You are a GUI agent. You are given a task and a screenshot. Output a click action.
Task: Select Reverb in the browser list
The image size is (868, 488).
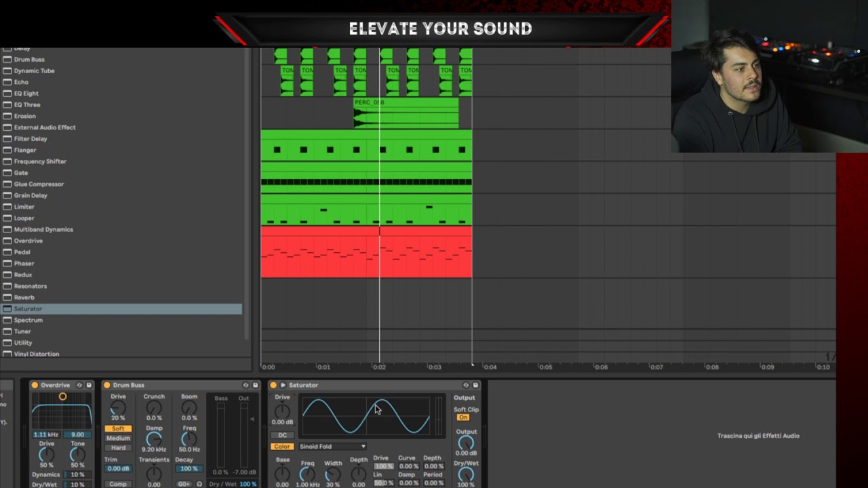[121, 298]
